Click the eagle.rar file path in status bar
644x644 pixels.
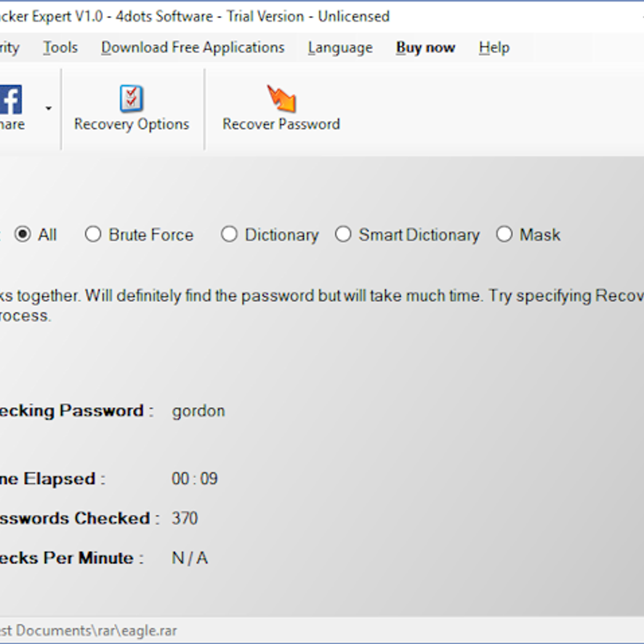tap(89, 631)
